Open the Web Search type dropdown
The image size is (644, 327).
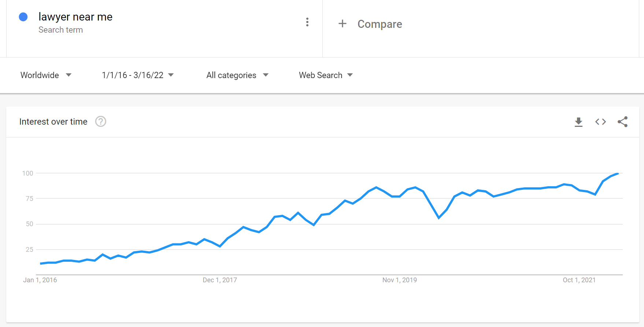click(x=326, y=75)
